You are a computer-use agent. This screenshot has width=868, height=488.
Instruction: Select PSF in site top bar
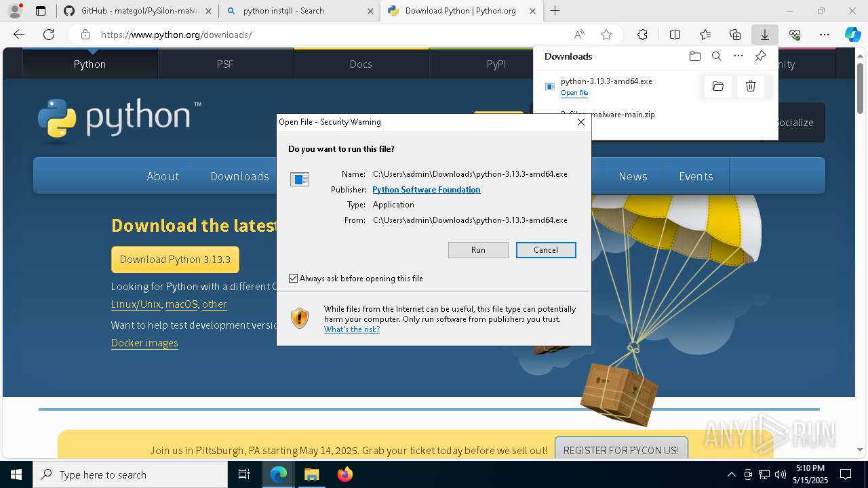tap(225, 64)
